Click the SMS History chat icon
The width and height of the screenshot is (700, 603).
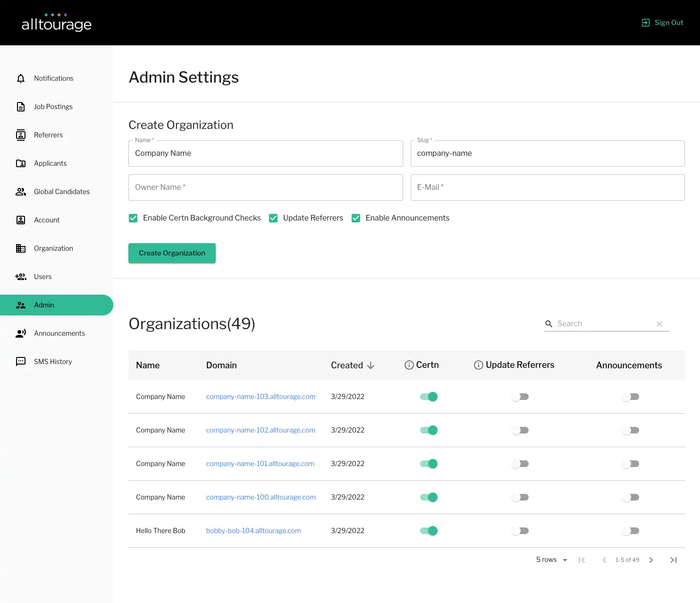click(x=21, y=362)
